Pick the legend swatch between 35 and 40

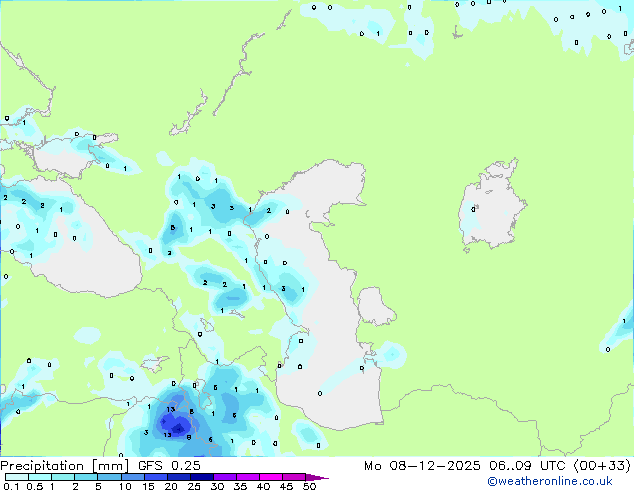tap(247, 477)
